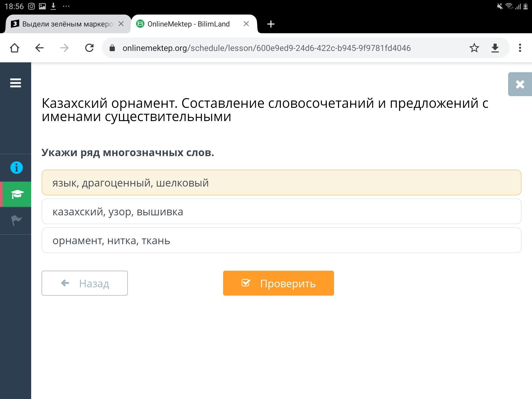The width and height of the screenshot is (532, 399).
Task: Reload the current page
Action: 89,48
